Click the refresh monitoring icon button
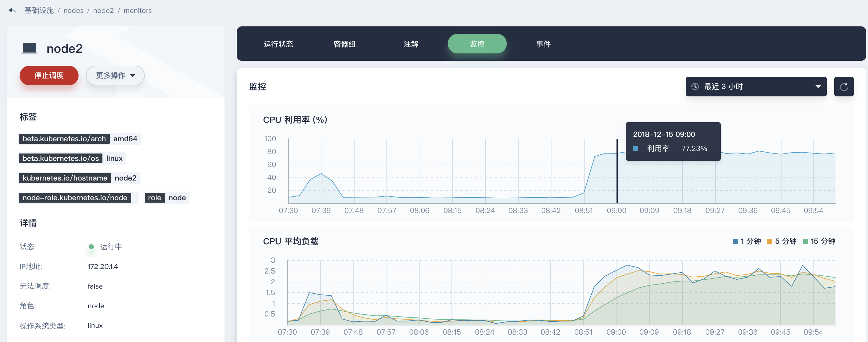Screen dimensions: 868x342 [843, 87]
